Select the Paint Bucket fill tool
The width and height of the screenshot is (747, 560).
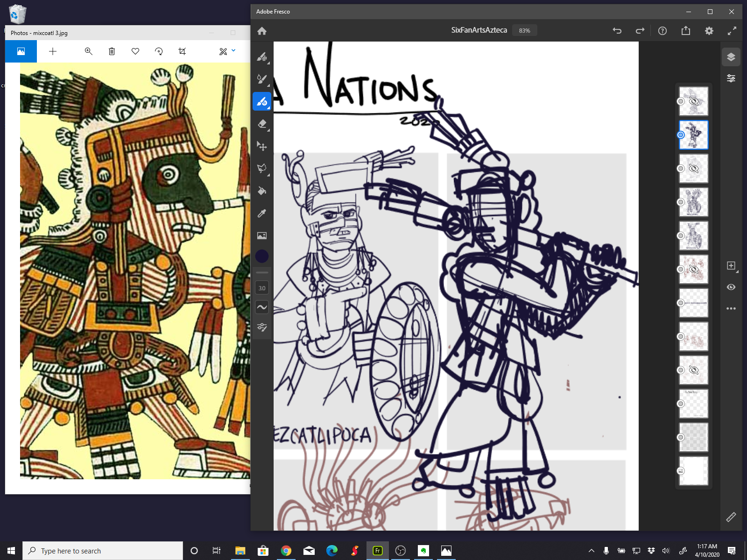pyautogui.click(x=262, y=191)
